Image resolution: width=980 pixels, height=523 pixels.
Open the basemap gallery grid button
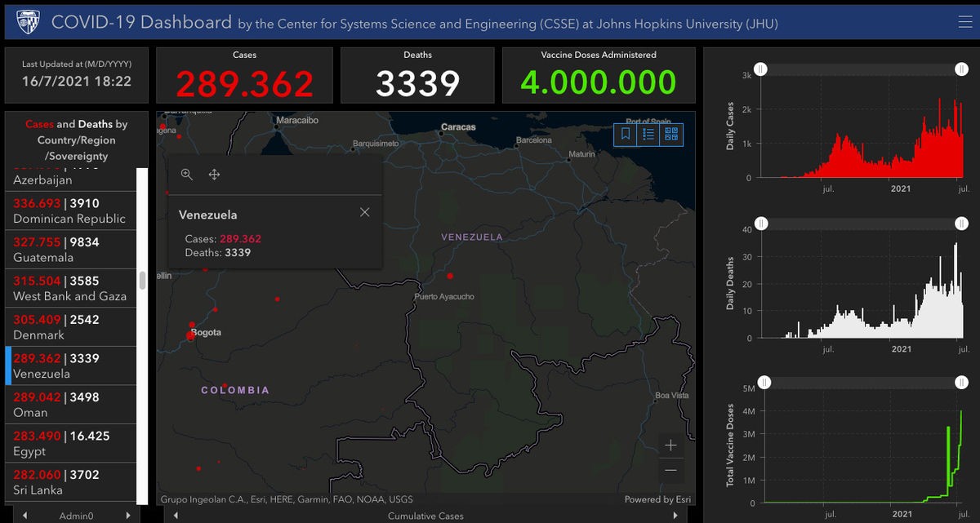click(x=671, y=135)
